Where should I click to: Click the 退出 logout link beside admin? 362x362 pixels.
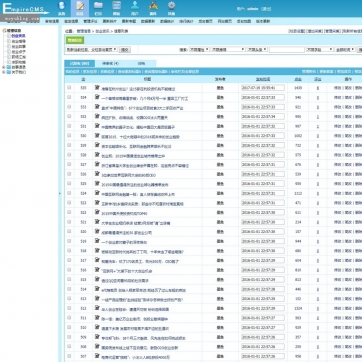pos(266,9)
